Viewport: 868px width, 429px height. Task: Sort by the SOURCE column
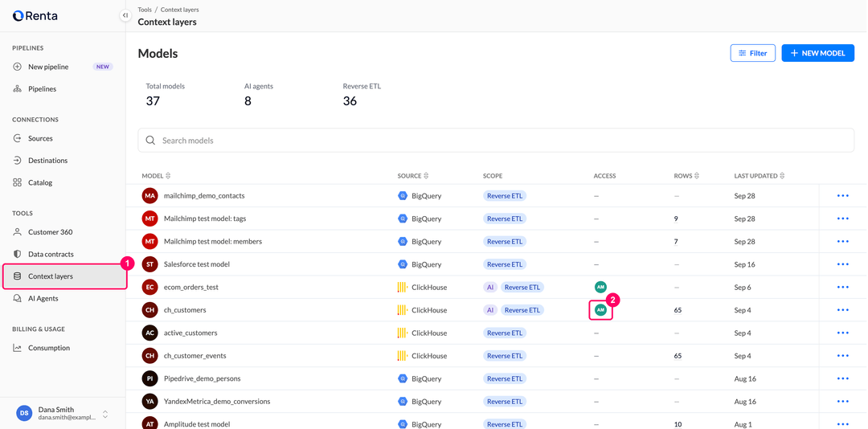[x=413, y=176]
